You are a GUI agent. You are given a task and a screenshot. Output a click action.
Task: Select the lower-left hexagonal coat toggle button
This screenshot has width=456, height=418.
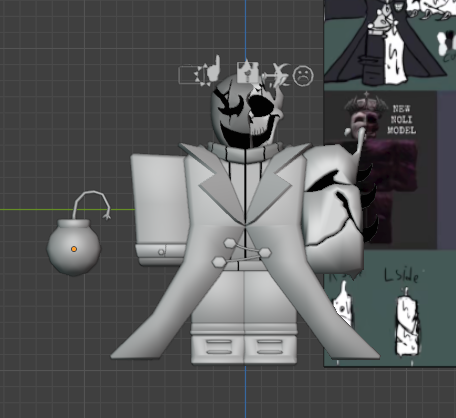219,262
